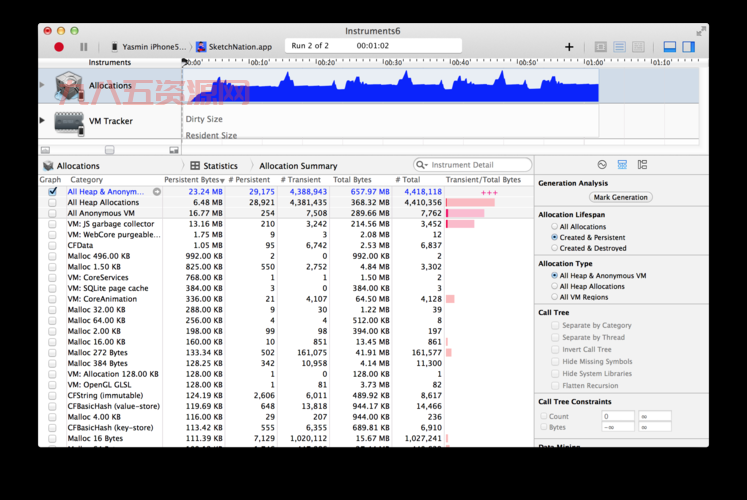Check graph box for CFData

tap(52, 245)
